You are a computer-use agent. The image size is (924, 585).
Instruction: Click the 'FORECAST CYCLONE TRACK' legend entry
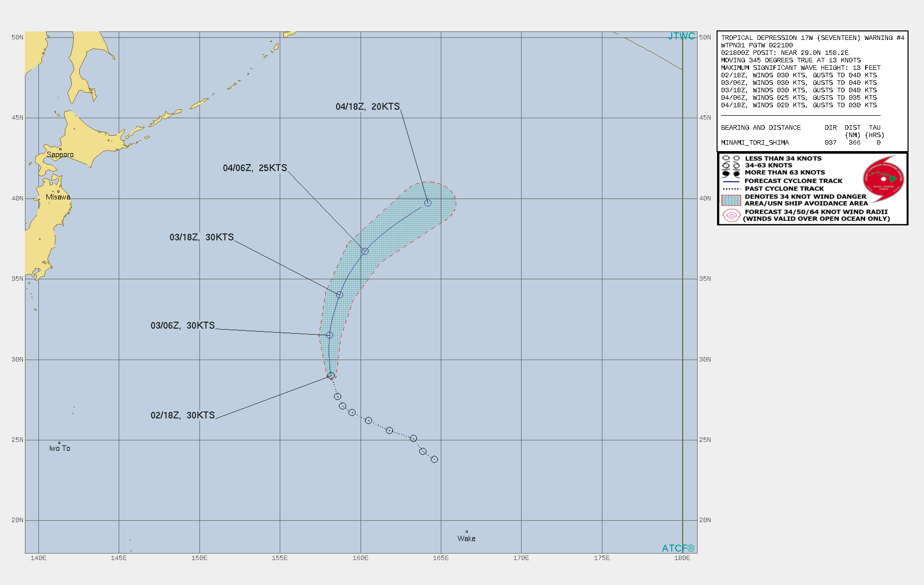point(793,181)
